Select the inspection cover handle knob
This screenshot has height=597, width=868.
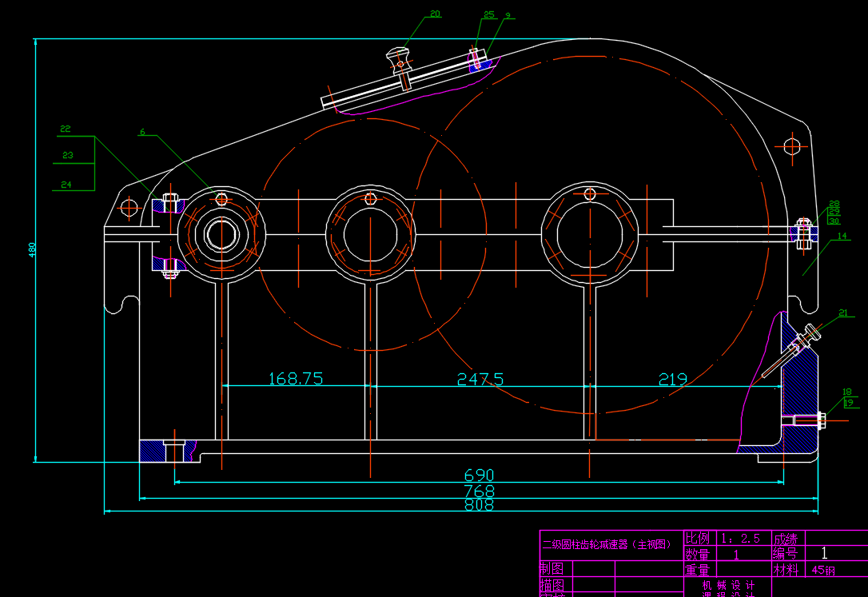click(399, 55)
